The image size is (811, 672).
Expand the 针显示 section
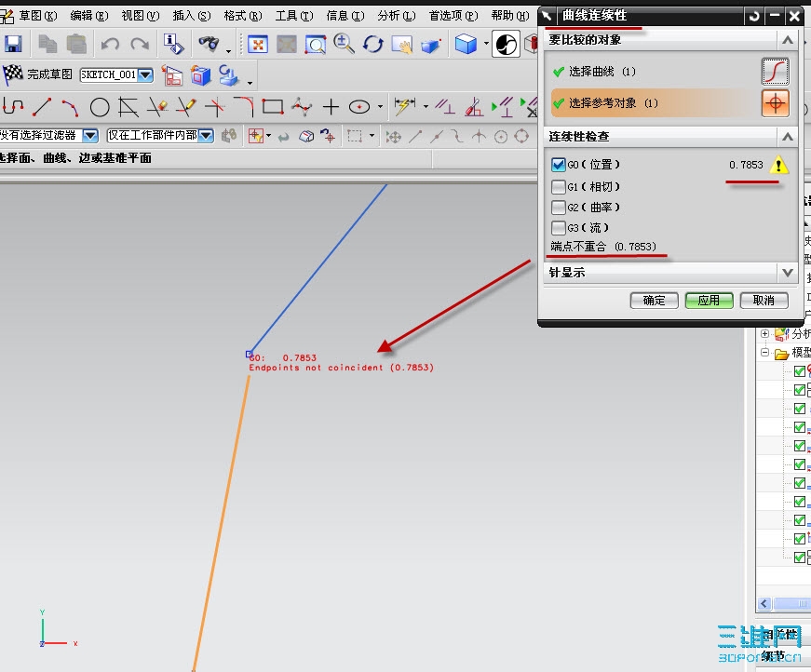click(787, 273)
